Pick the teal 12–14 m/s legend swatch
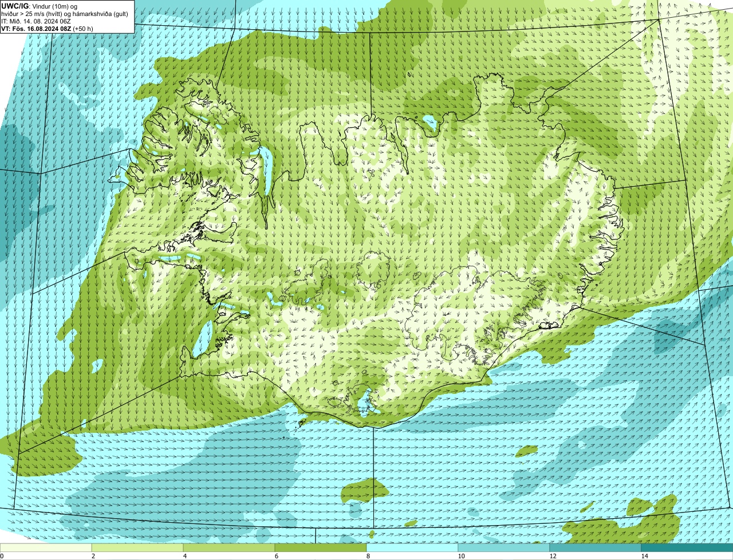The height and width of the screenshot is (560, 733). 596,548
